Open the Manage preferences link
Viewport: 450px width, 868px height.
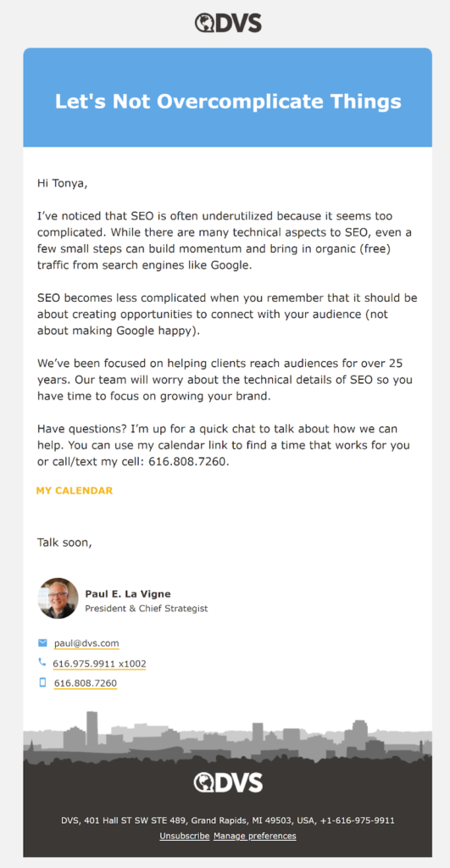pyautogui.click(x=255, y=836)
